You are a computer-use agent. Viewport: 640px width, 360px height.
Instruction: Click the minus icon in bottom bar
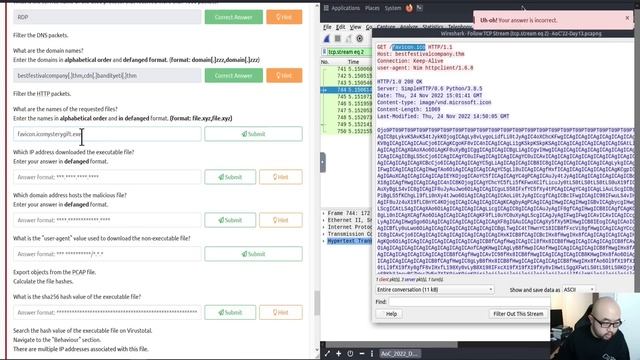point(362,353)
